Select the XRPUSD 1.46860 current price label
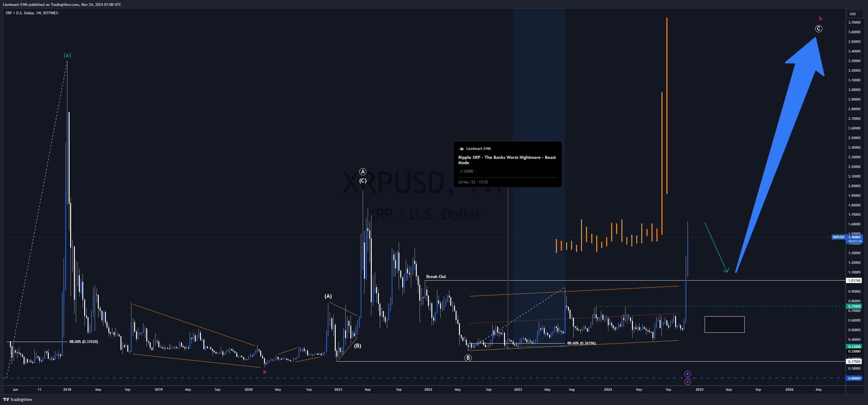868x405 pixels. 847,237
